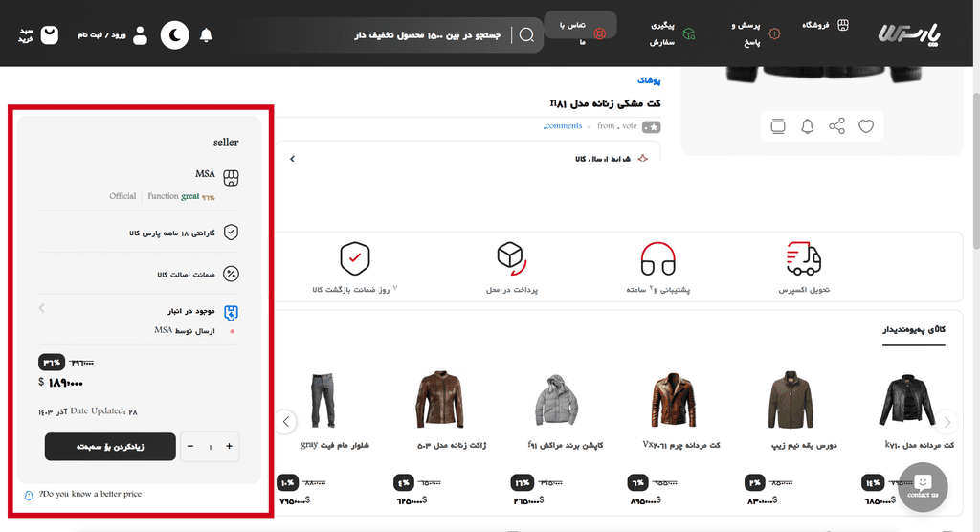Click the box icon beside پیگیری سفارش

coord(689,33)
